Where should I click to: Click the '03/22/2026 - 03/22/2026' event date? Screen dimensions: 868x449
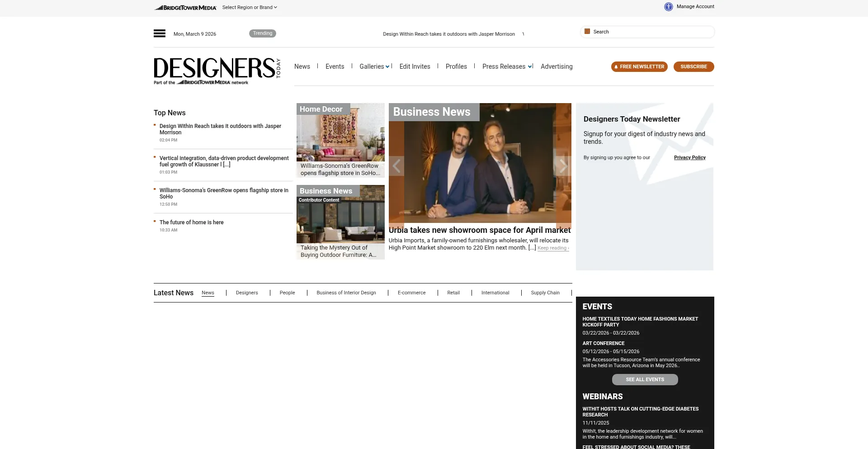coord(611,333)
